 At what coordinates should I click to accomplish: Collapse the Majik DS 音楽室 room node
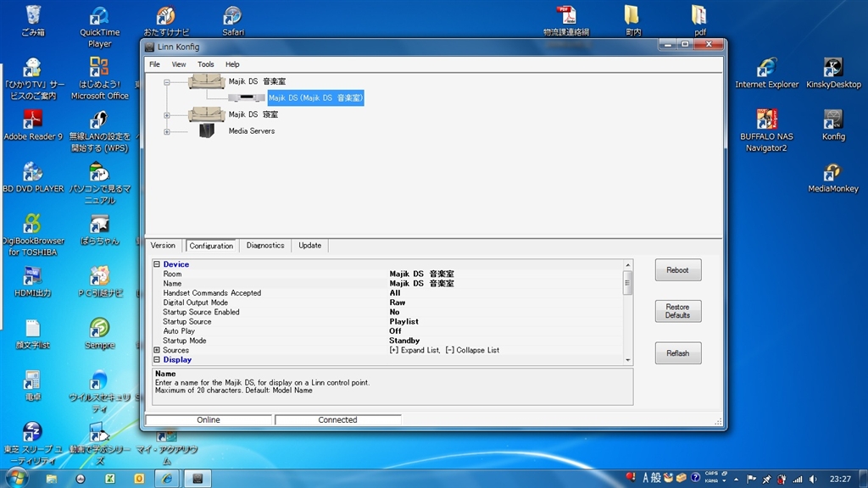click(x=167, y=82)
